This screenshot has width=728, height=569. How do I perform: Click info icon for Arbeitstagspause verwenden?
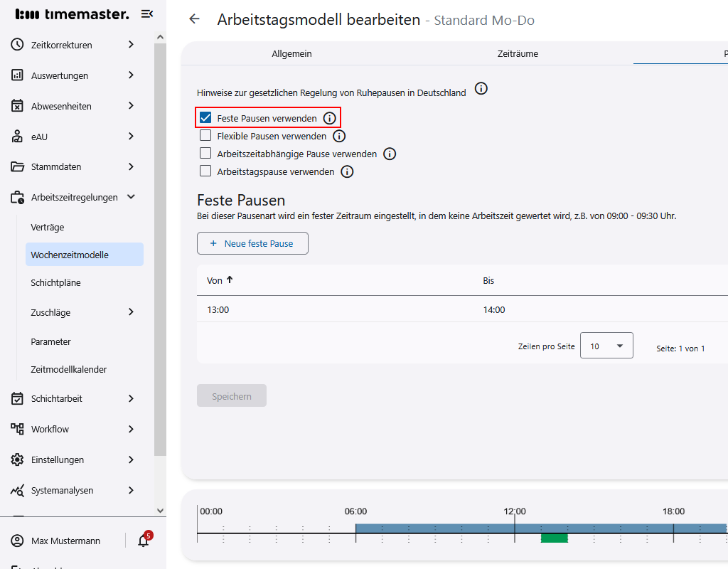click(x=347, y=171)
